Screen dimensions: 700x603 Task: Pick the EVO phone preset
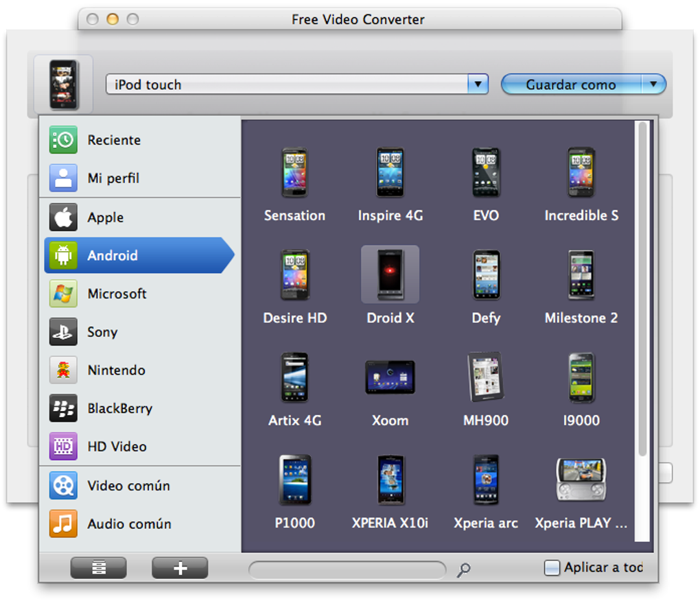tap(486, 185)
